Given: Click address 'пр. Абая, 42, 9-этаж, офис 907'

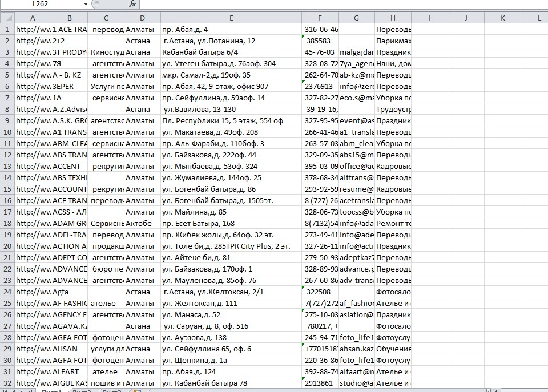Looking at the screenshot, I should click(x=231, y=86).
